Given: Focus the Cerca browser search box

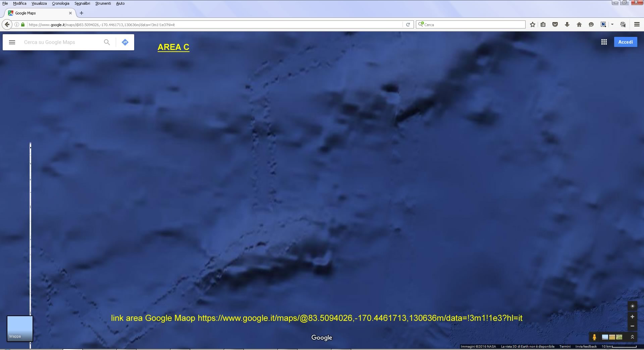Looking at the screenshot, I should click(471, 24).
